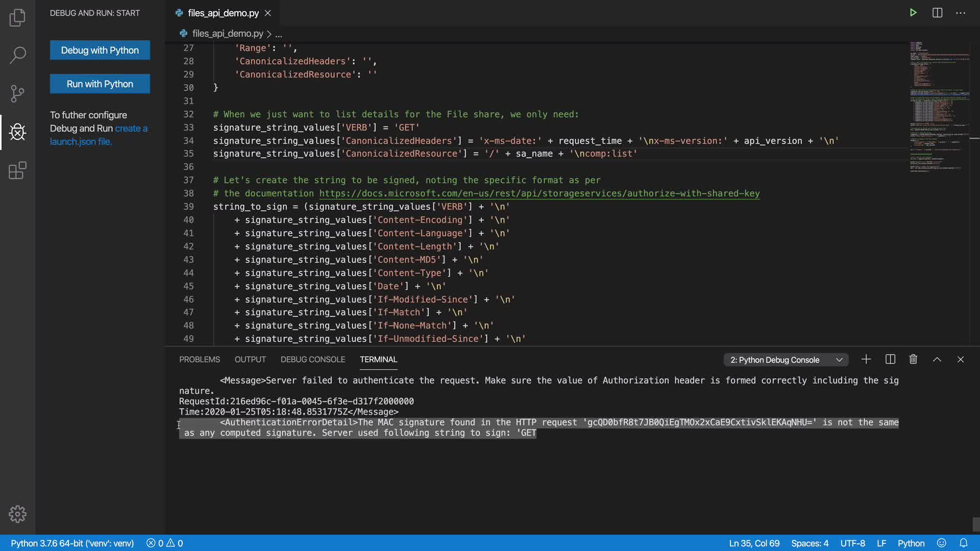Toggle split terminal panel
The image size is (980, 551).
pos(890,360)
